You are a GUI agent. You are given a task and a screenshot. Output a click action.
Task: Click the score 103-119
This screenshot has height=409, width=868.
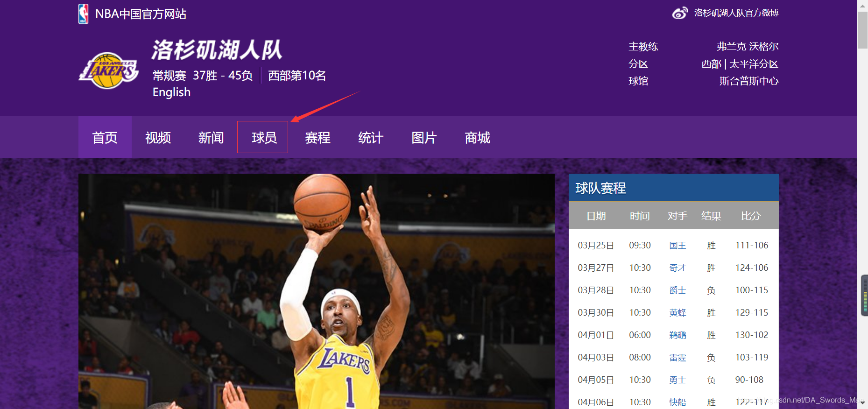[752, 358]
